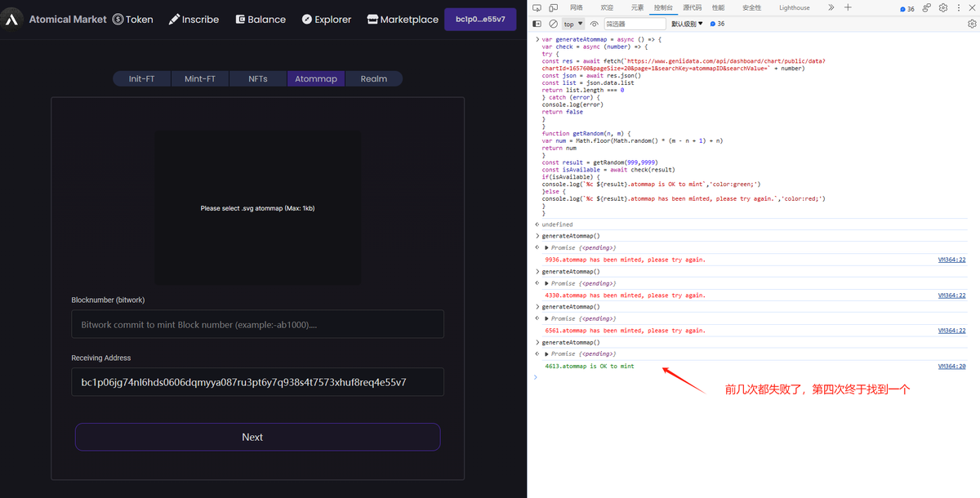The height and width of the screenshot is (498, 980).
Task: Expand the Promise below the 9936.atommap call
Action: point(547,247)
